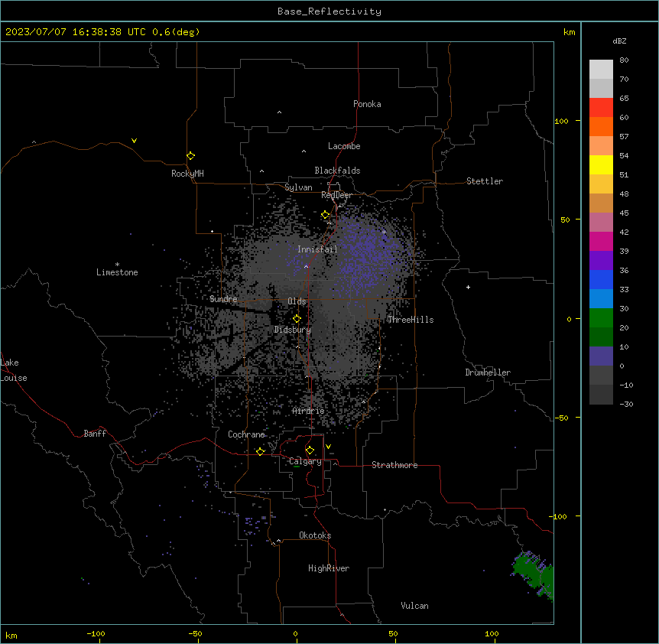Screen dimensions: 659x644
Task: Click the yellow marker between Olds and Didsbury
Action: pos(297,319)
